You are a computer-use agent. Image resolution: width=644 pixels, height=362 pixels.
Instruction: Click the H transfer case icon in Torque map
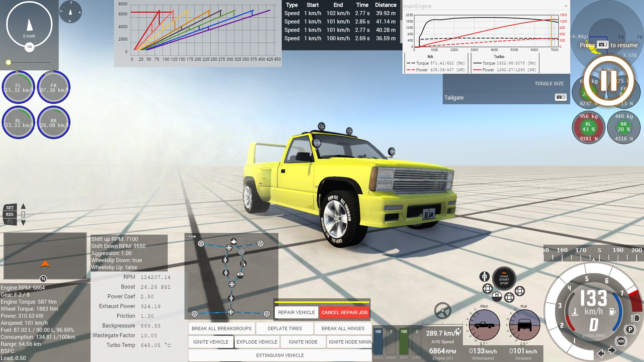240,275
